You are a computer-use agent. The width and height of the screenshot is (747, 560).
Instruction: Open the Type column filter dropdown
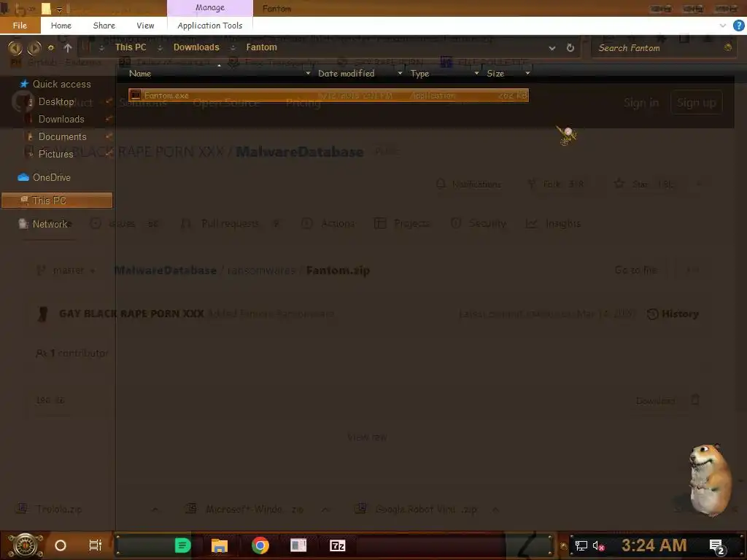[x=476, y=74]
